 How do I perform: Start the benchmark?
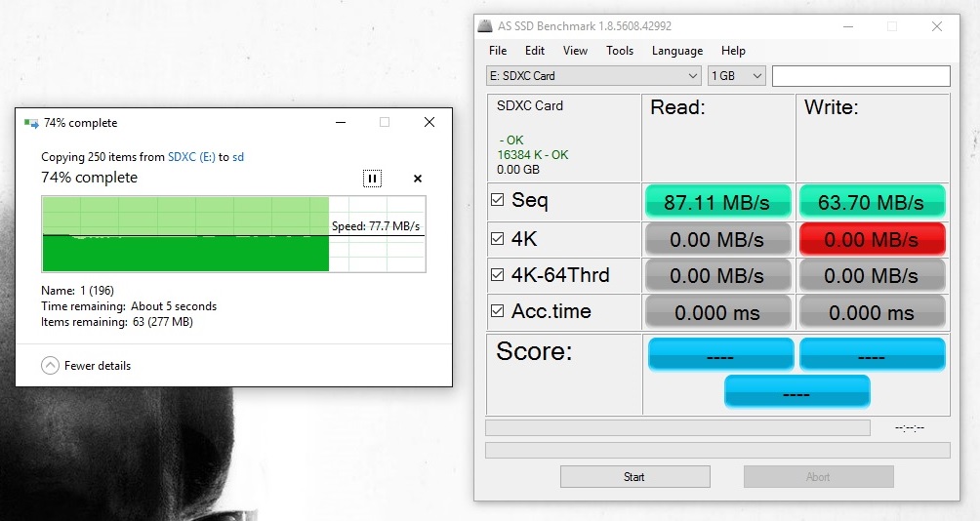(x=635, y=477)
